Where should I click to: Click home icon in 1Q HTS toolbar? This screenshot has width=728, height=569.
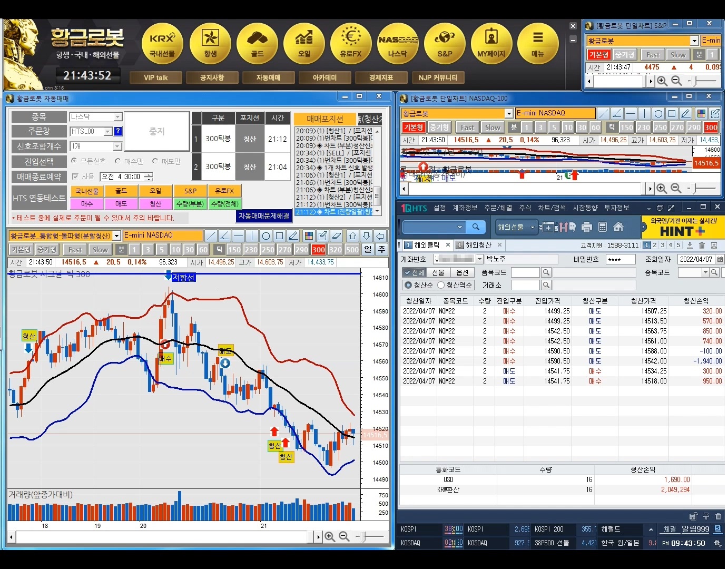tap(618, 227)
